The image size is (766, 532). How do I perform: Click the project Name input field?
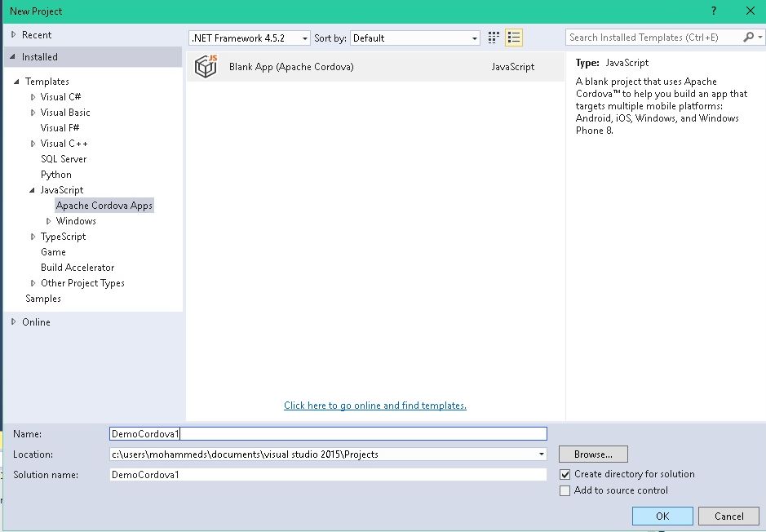[328, 434]
